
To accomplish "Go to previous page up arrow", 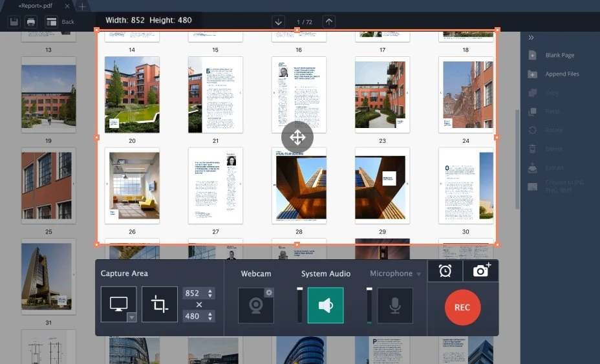I will coord(329,22).
